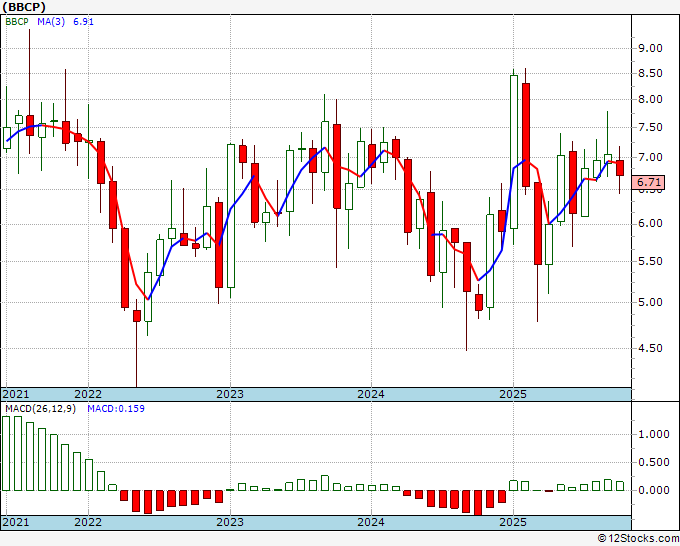680x546 pixels.
Task: Click the 6.00 price axis label
Action: tap(651, 223)
